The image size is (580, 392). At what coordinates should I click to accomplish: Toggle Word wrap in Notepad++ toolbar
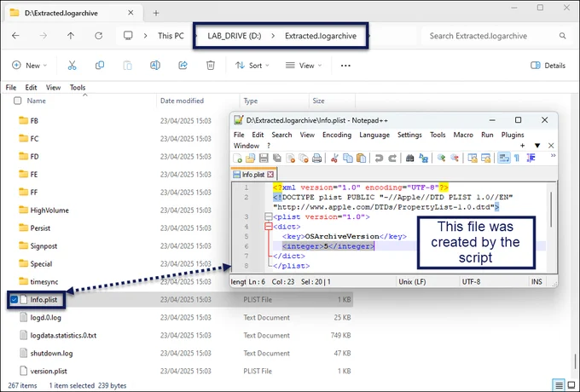tap(504, 159)
